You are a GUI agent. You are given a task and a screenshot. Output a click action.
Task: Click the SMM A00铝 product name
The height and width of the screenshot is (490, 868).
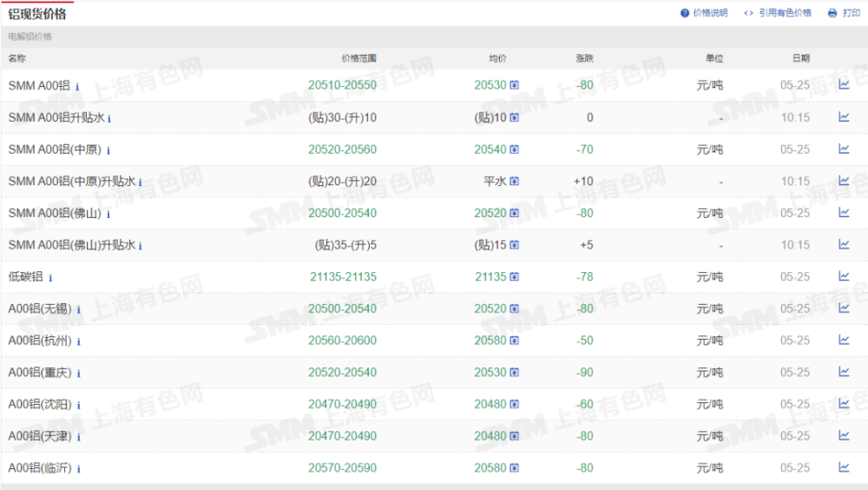click(x=39, y=85)
